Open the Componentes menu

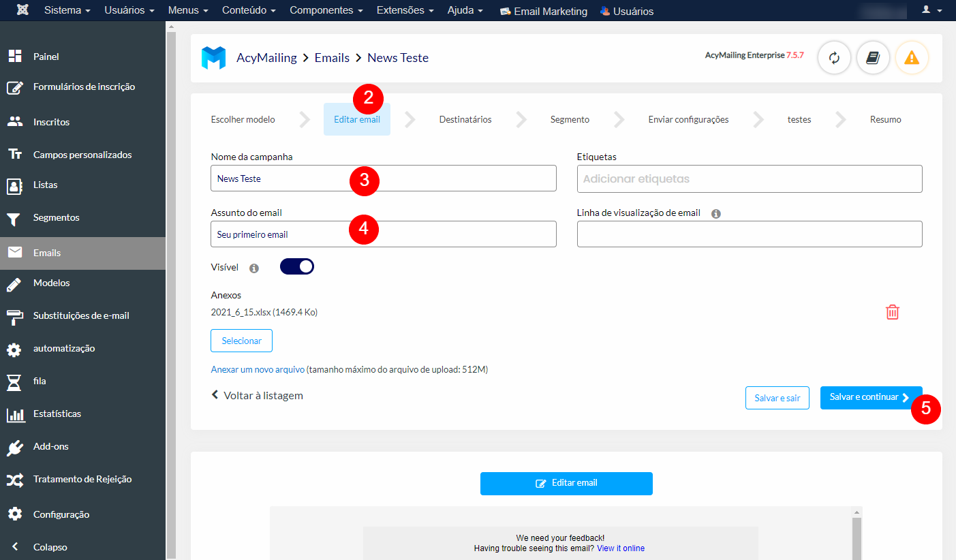tap(326, 10)
